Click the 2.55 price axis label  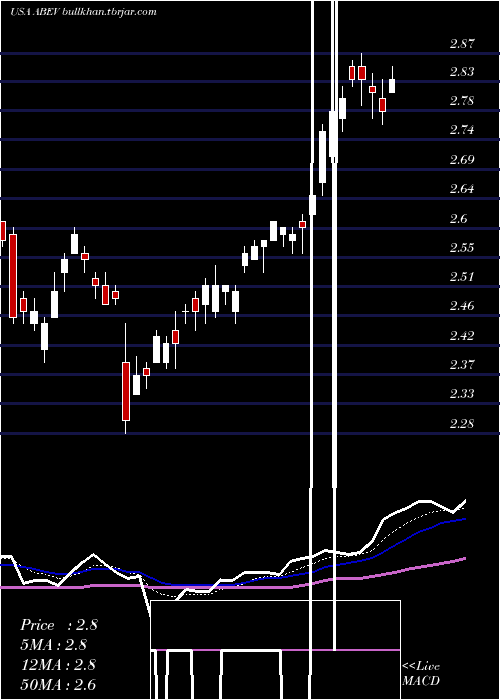pos(462,247)
